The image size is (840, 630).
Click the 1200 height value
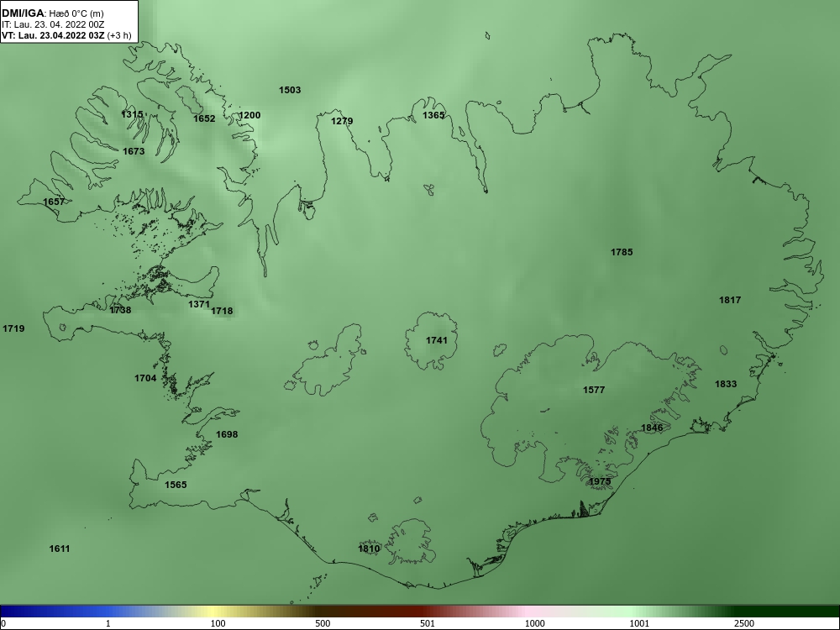pos(249,115)
